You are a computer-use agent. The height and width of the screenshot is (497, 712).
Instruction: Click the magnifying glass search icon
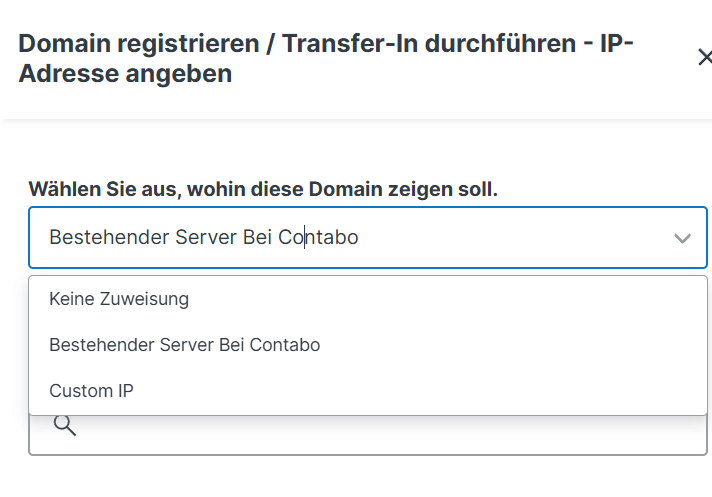65,426
